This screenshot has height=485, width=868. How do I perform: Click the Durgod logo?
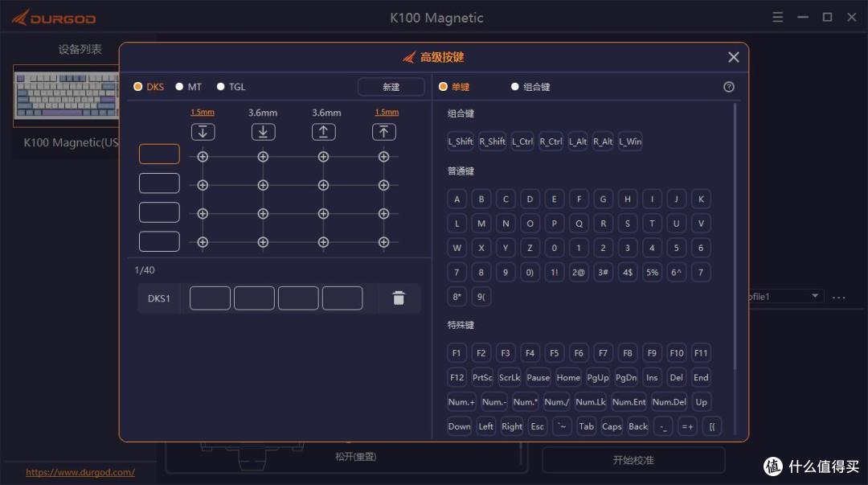tap(54, 18)
